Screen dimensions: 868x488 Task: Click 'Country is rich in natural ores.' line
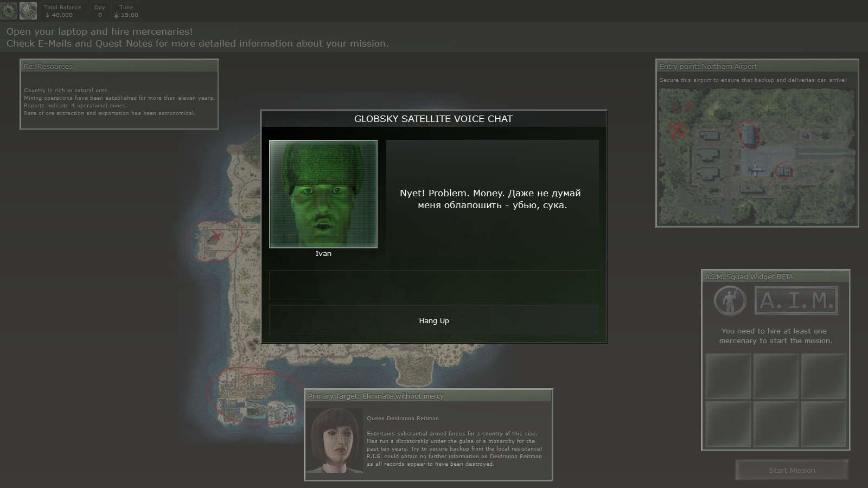[66, 90]
